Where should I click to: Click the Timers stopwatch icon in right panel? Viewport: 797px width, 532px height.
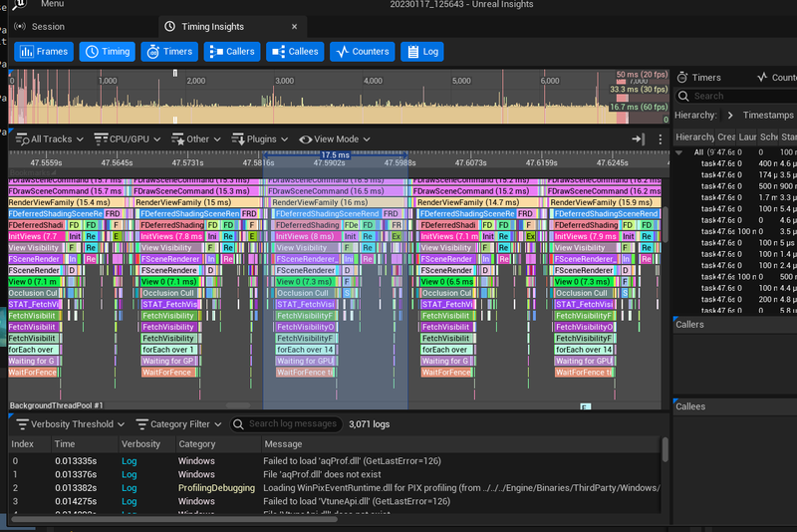tap(682, 78)
